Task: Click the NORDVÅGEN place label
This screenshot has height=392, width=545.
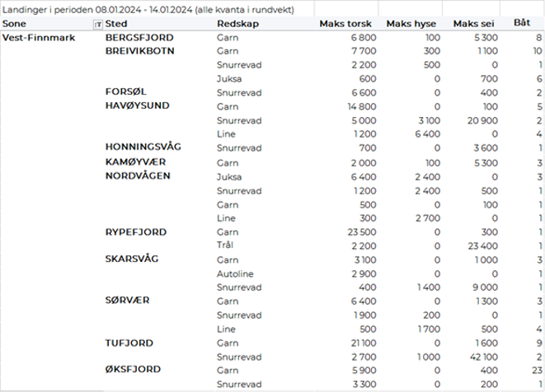Action: (139, 175)
